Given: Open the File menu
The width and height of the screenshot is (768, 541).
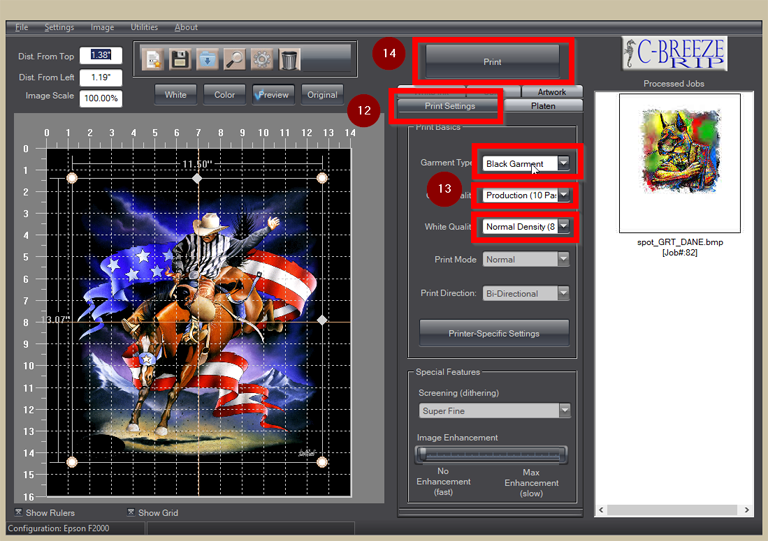Looking at the screenshot, I should coord(22,27).
